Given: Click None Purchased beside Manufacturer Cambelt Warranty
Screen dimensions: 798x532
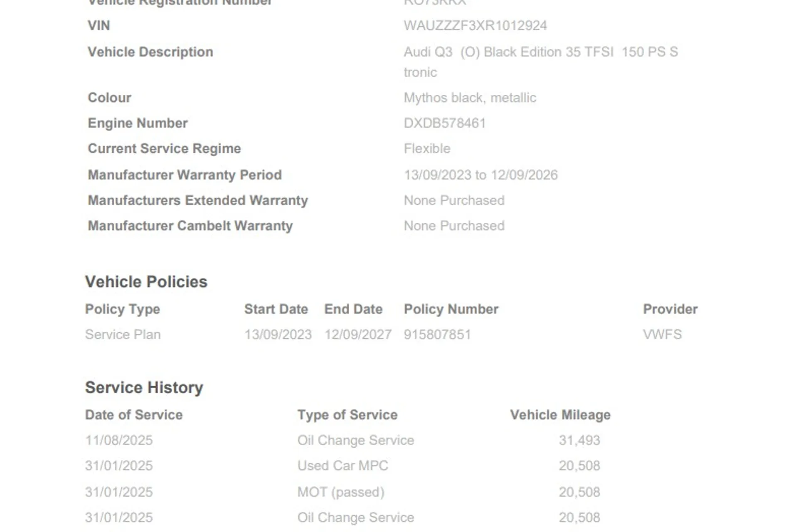Looking at the screenshot, I should point(454,226).
